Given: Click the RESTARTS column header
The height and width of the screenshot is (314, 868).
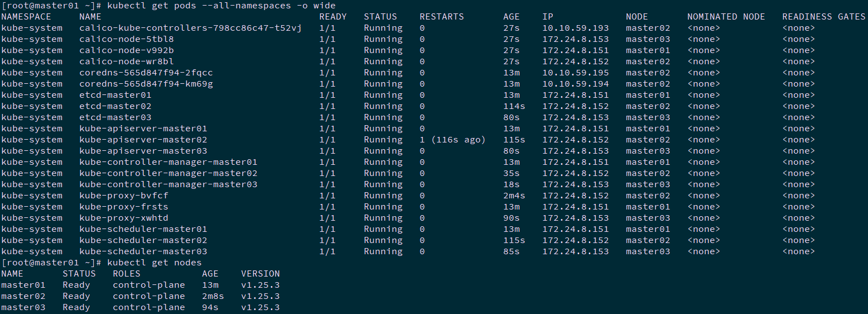Looking at the screenshot, I should [x=441, y=17].
